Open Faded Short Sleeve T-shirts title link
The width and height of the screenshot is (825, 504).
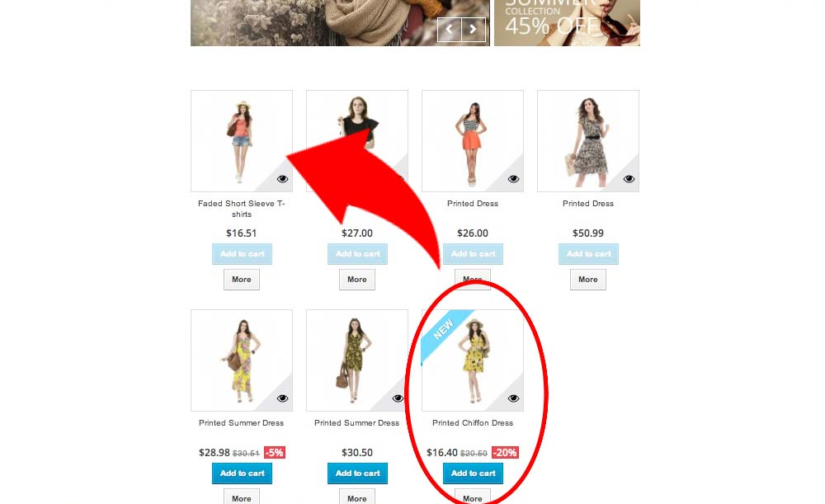coord(242,209)
